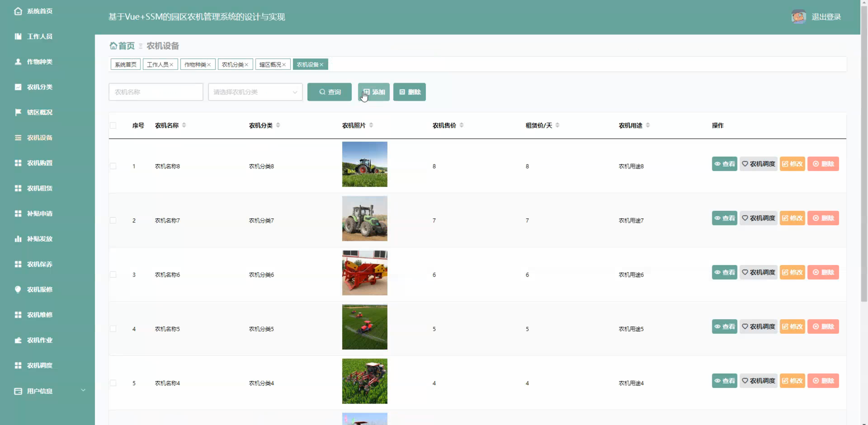Select checkbox for row 农机名称6
This screenshot has width=868, height=425.
coord(113,275)
